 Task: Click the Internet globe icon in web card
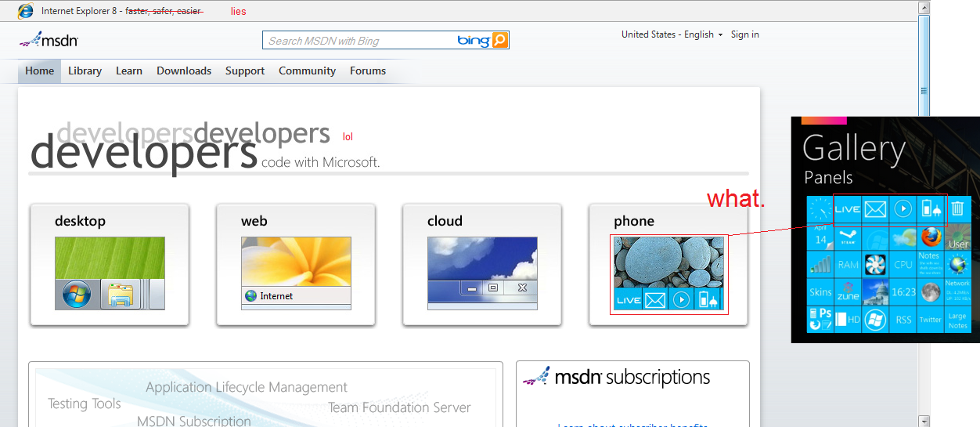(x=250, y=296)
